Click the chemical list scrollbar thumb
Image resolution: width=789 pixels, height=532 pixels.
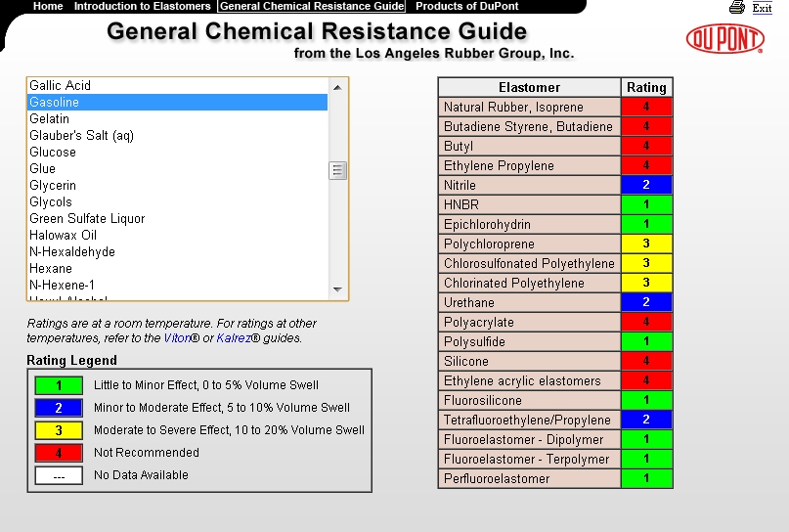point(338,171)
